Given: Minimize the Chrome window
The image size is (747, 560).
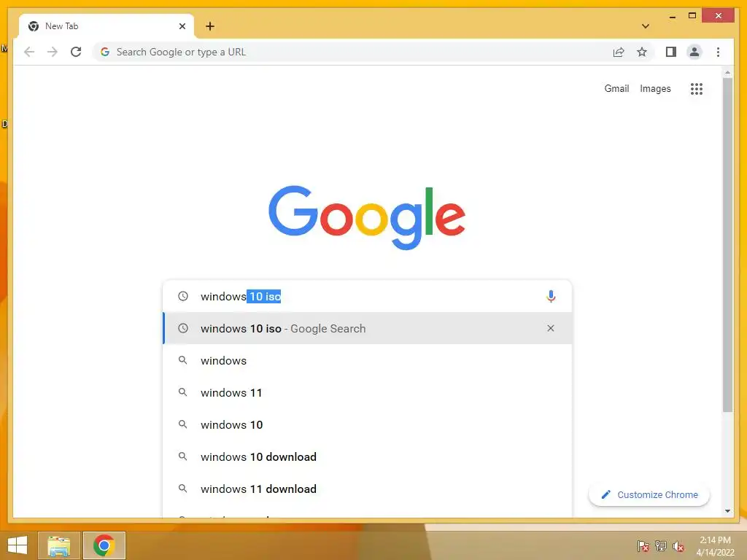Looking at the screenshot, I should [x=672, y=16].
